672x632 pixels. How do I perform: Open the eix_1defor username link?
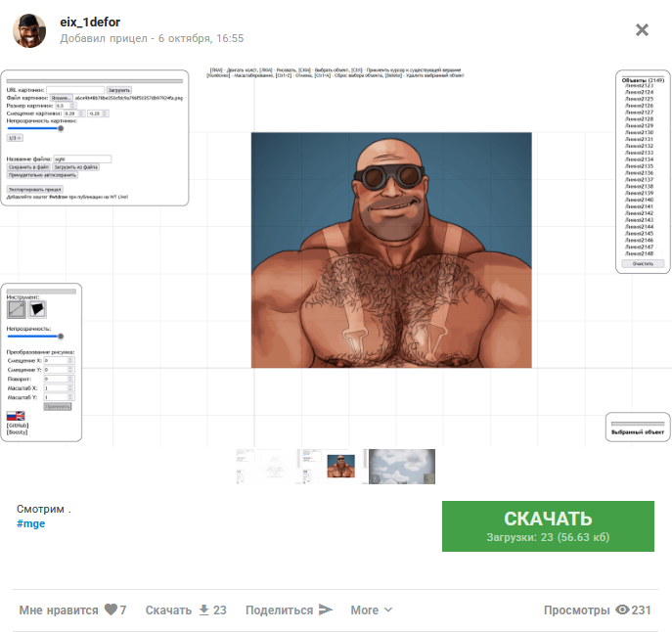(x=90, y=22)
